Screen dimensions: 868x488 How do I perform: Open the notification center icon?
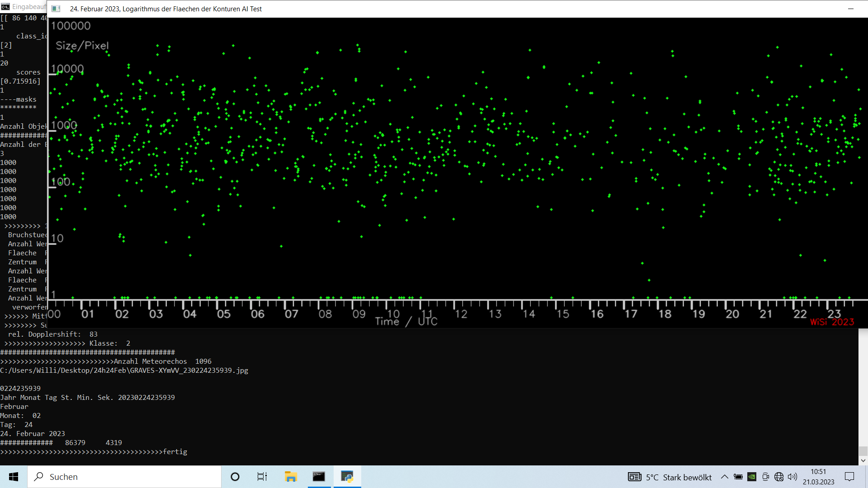[x=849, y=477]
